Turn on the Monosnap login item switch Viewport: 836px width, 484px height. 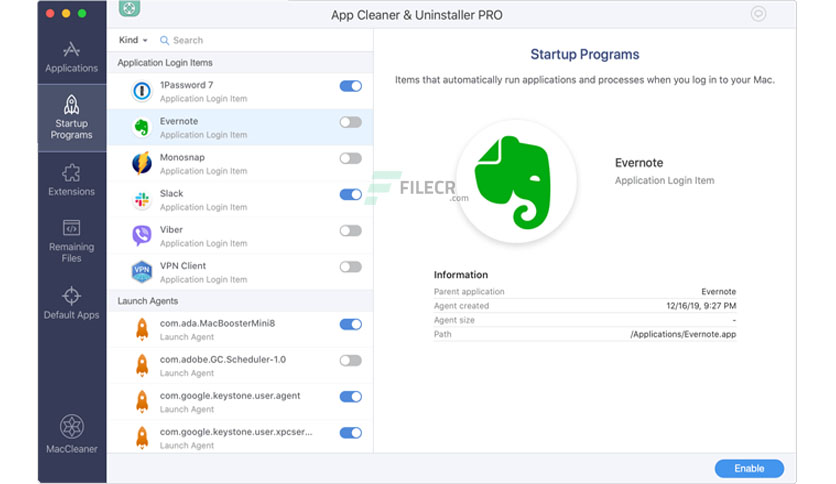click(x=350, y=159)
